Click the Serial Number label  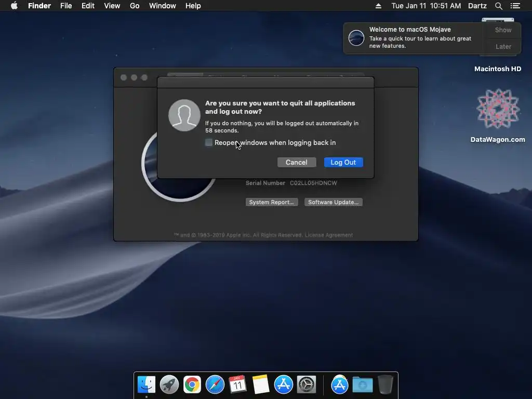pyautogui.click(x=265, y=183)
